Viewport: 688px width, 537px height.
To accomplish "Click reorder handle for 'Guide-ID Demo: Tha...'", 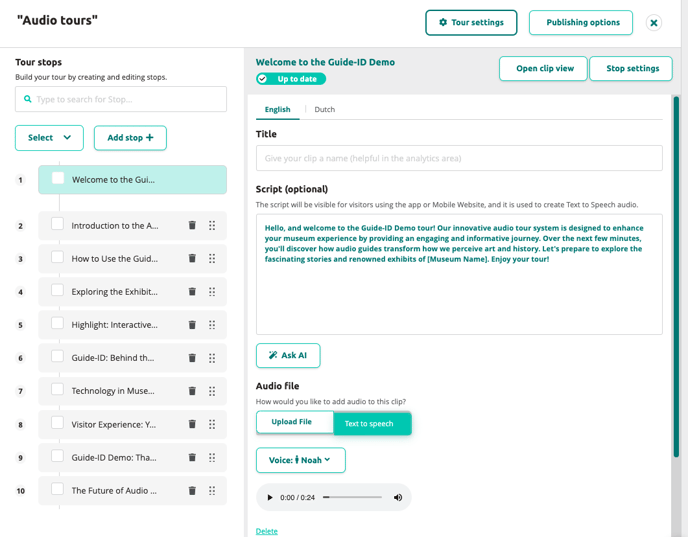I will [212, 458].
